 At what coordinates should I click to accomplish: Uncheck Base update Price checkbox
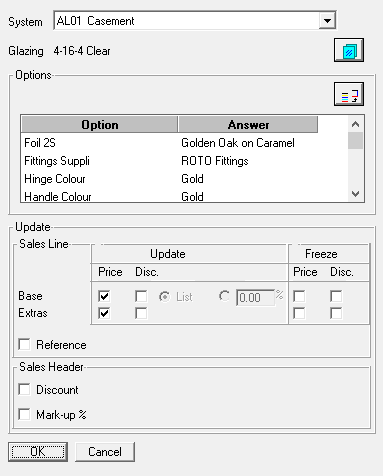coord(104,296)
